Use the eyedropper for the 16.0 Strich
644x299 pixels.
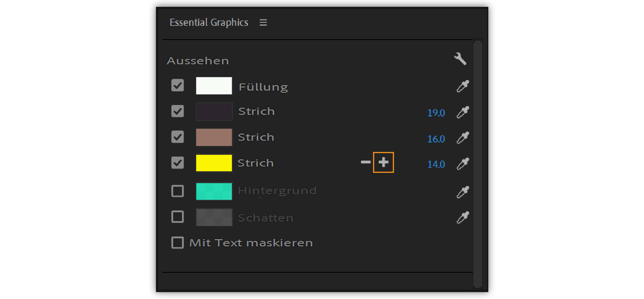click(x=462, y=138)
